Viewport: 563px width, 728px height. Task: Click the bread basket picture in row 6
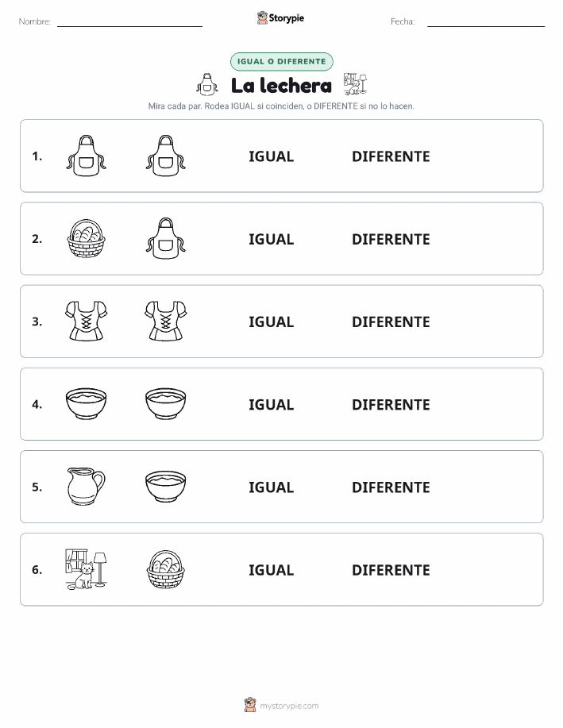(165, 569)
